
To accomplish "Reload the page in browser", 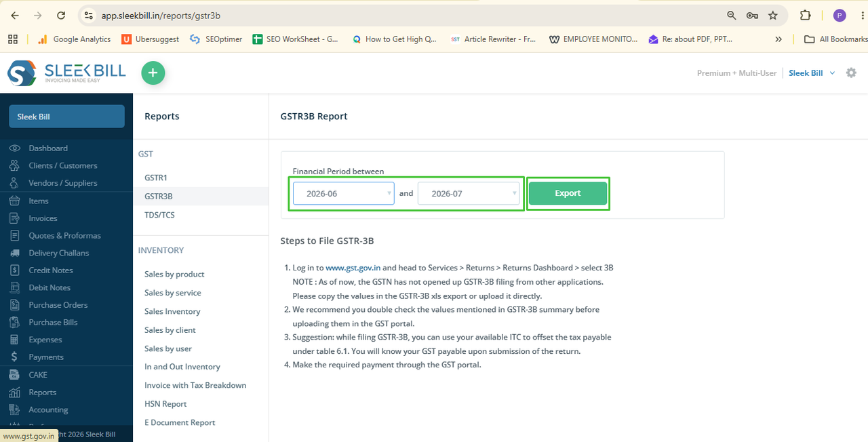I will pos(61,15).
